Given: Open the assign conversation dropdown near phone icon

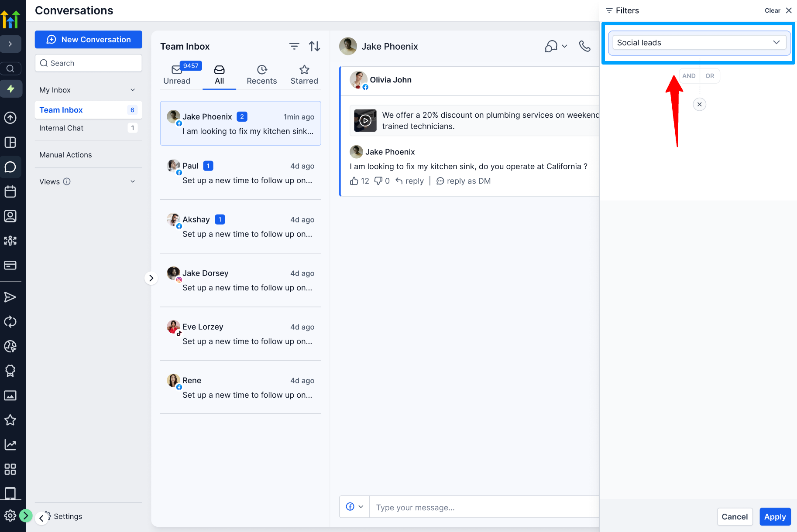Looking at the screenshot, I should 556,46.
